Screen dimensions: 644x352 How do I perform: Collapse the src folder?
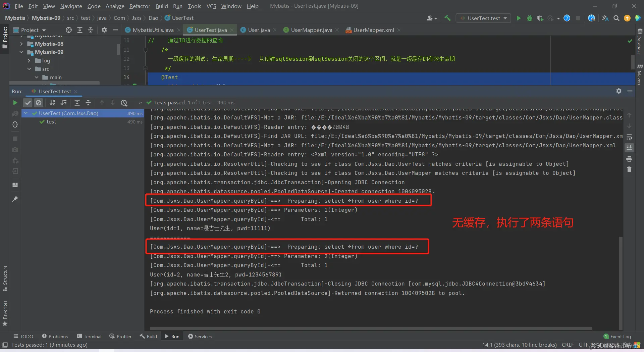click(x=29, y=69)
